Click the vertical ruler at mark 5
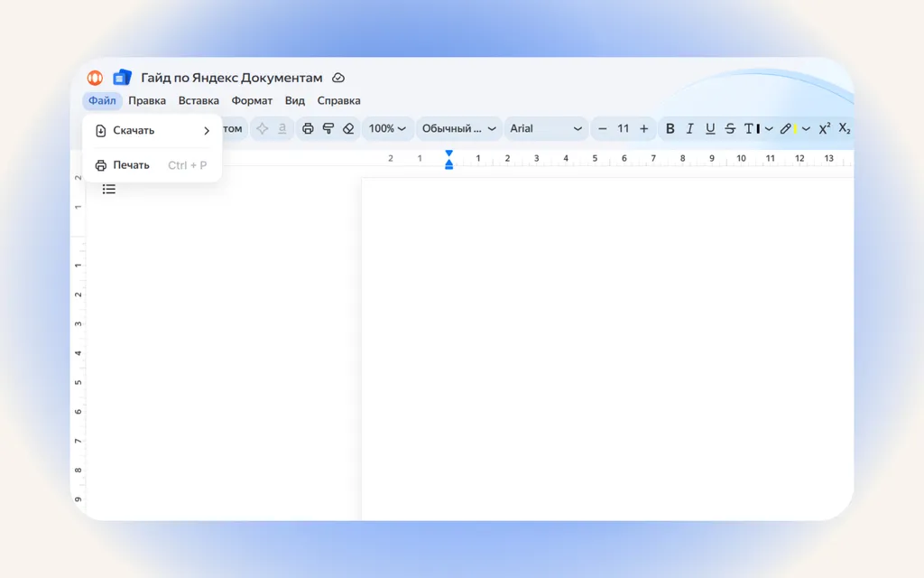This screenshot has width=924, height=578. coord(78,382)
